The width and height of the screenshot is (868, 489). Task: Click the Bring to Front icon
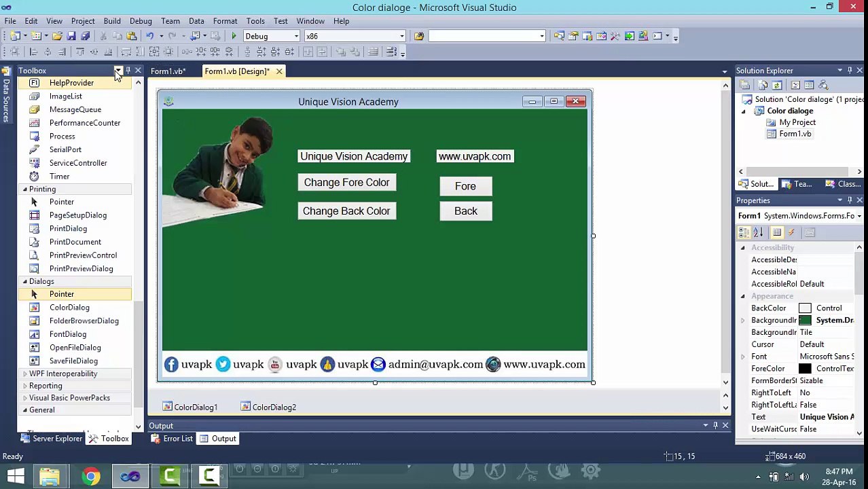coord(340,52)
